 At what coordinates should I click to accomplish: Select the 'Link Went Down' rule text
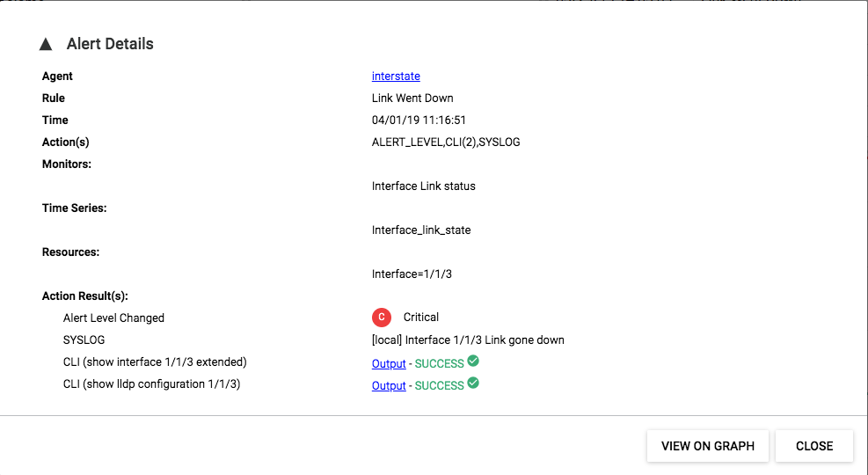pyautogui.click(x=412, y=98)
